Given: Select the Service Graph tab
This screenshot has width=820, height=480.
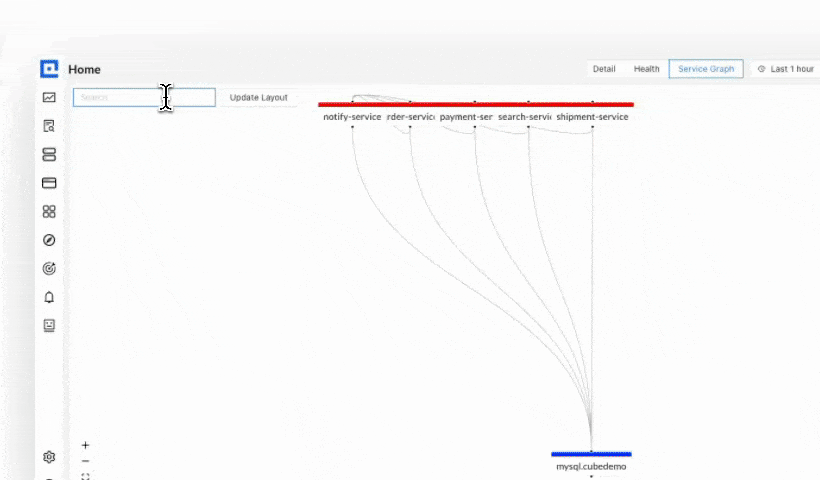Looking at the screenshot, I should click(x=706, y=69).
